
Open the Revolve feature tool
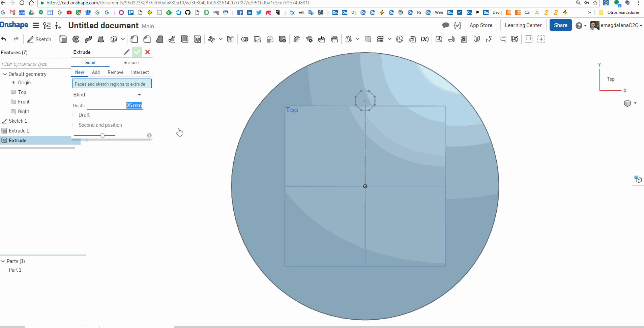pyautogui.click(x=76, y=39)
